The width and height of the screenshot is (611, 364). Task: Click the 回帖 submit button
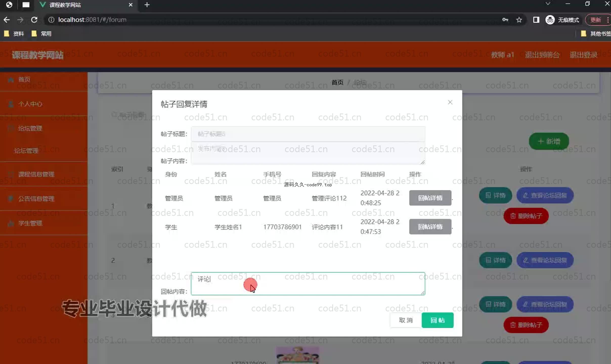point(438,320)
